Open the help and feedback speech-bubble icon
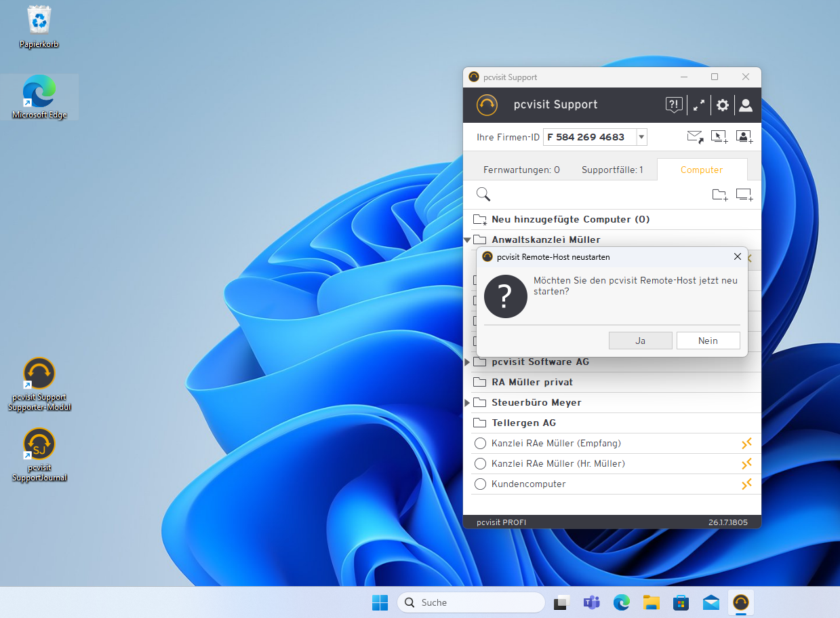Screen dimensions: 840x618 click(x=673, y=105)
